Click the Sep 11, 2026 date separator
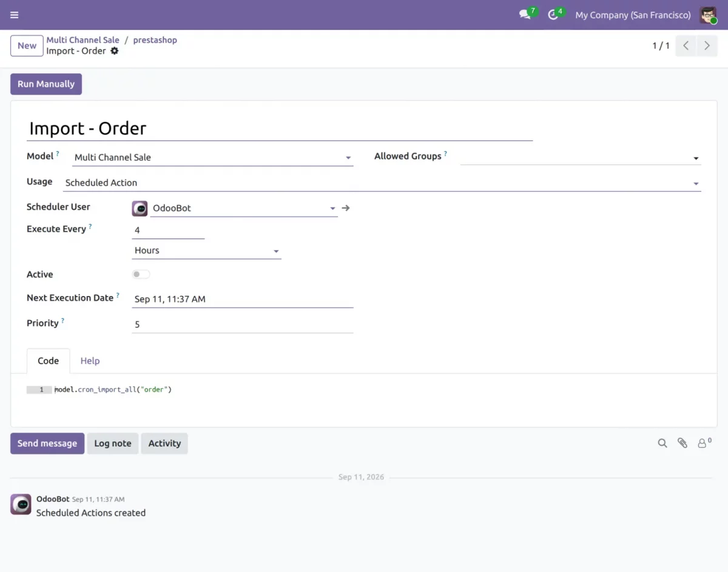Image resolution: width=728 pixels, height=572 pixels. pos(361,477)
